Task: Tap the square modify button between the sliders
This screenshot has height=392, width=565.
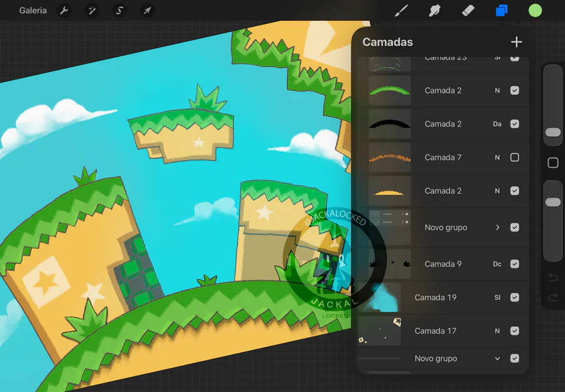Action: 552,162
